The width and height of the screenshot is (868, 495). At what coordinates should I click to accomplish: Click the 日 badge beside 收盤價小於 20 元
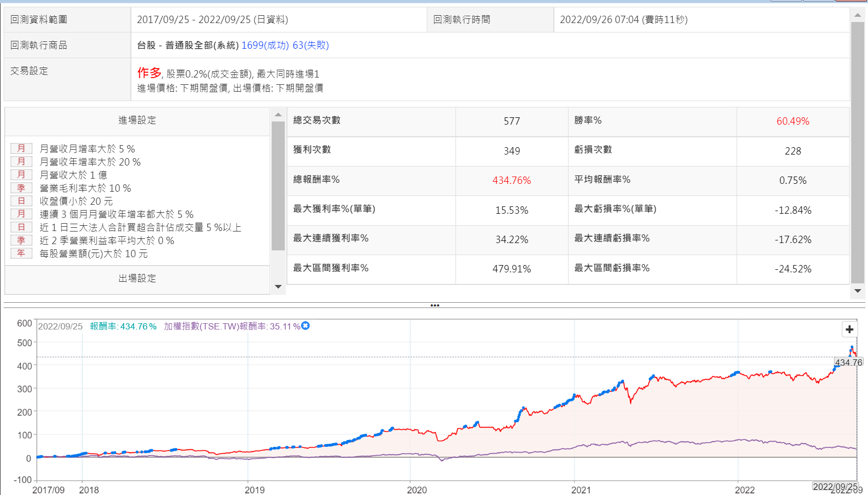coord(21,201)
